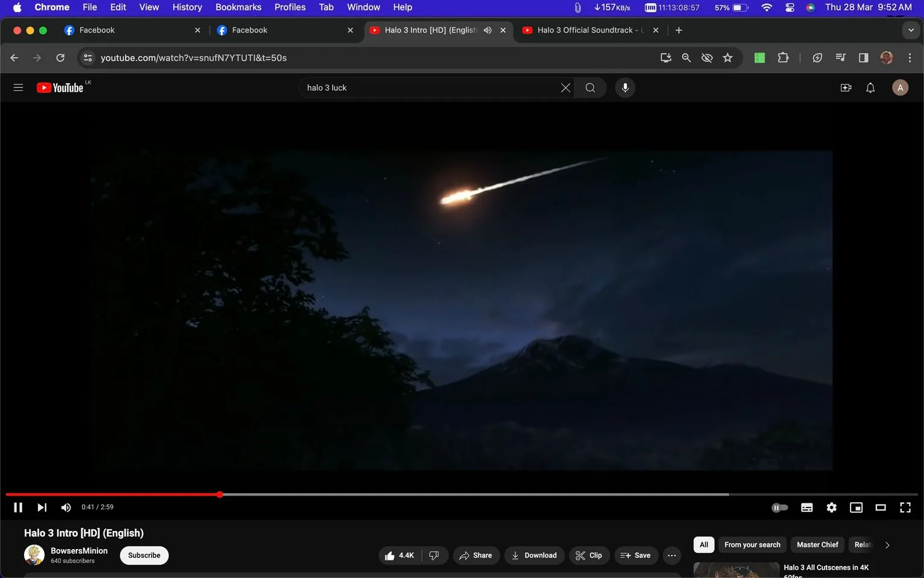Open miniplayer from the video controls
The height and width of the screenshot is (578, 924).
tap(856, 507)
